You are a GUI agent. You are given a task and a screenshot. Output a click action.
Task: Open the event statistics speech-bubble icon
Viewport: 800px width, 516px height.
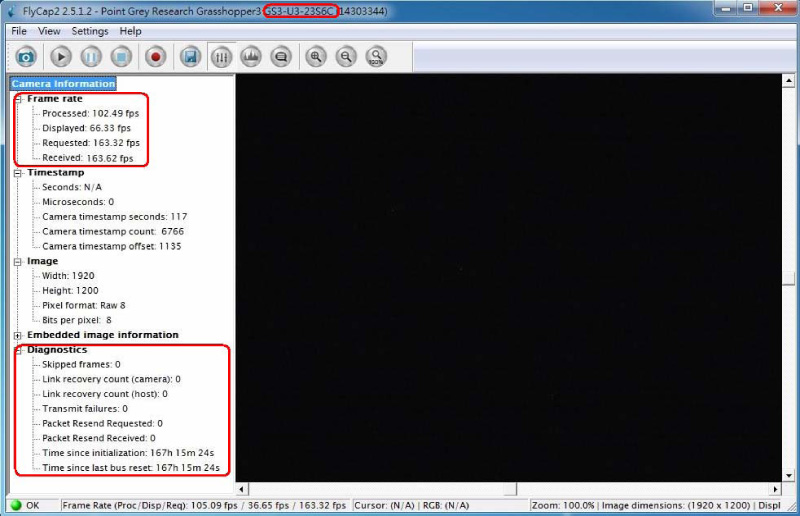point(281,57)
